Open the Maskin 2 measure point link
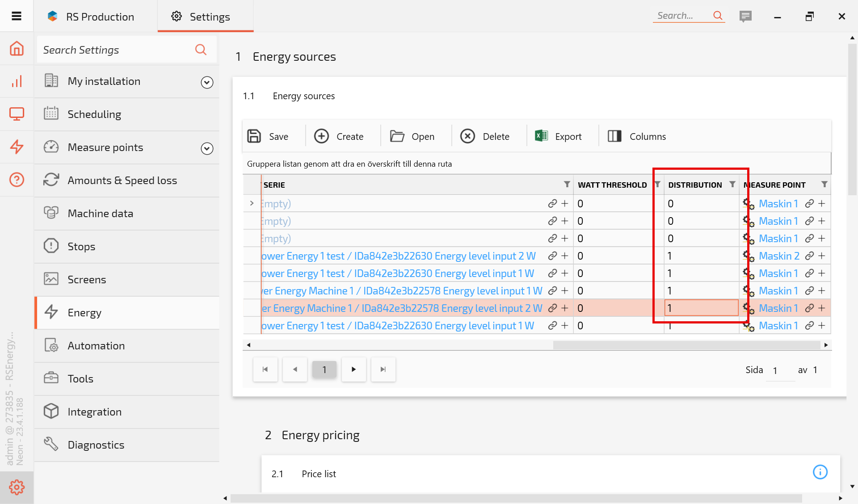Image resolution: width=858 pixels, height=504 pixels. pyautogui.click(x=779, y=256)
